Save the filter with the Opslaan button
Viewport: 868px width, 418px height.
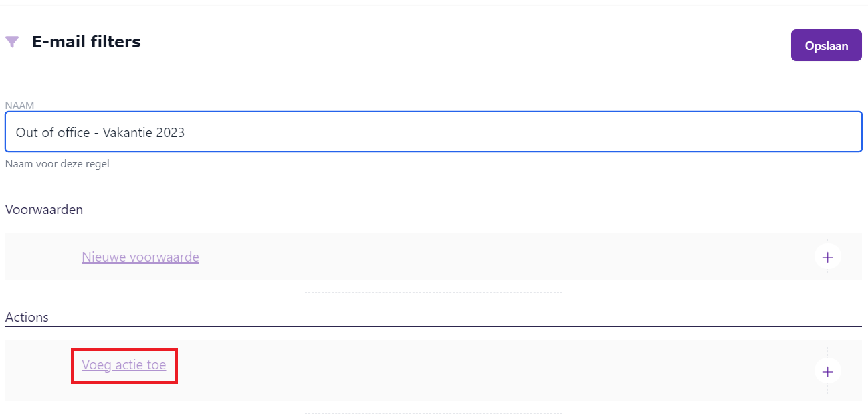coord(826,46)
